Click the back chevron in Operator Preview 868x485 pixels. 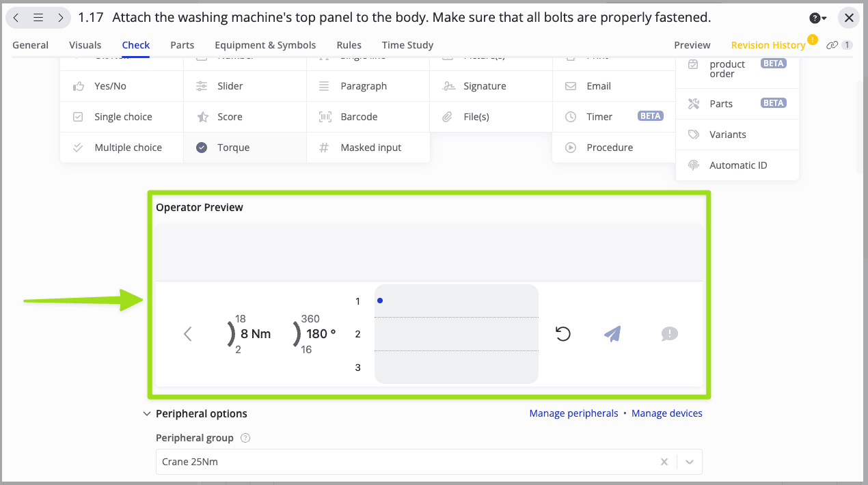[188, 334]
